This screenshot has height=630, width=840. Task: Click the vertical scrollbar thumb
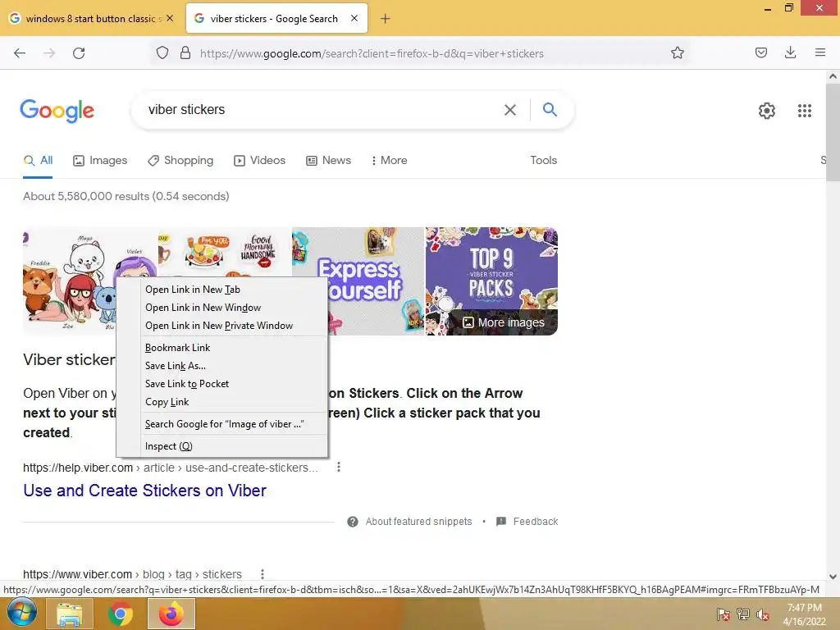click(x=833, y=132)
